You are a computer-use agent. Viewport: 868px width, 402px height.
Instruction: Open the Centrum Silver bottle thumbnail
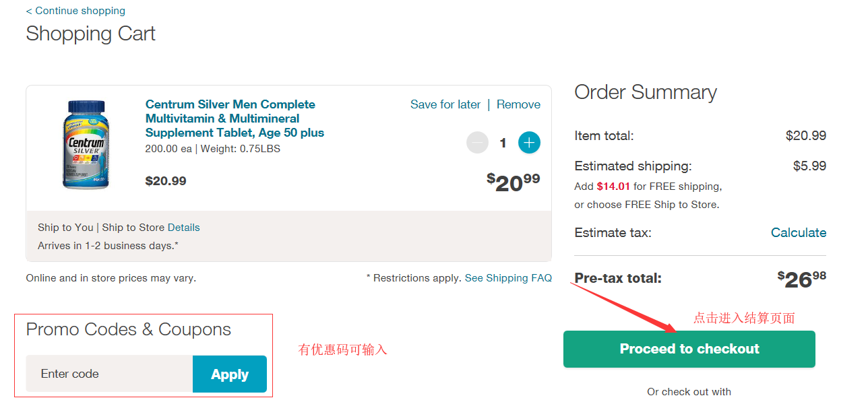(x=85, y=144)
